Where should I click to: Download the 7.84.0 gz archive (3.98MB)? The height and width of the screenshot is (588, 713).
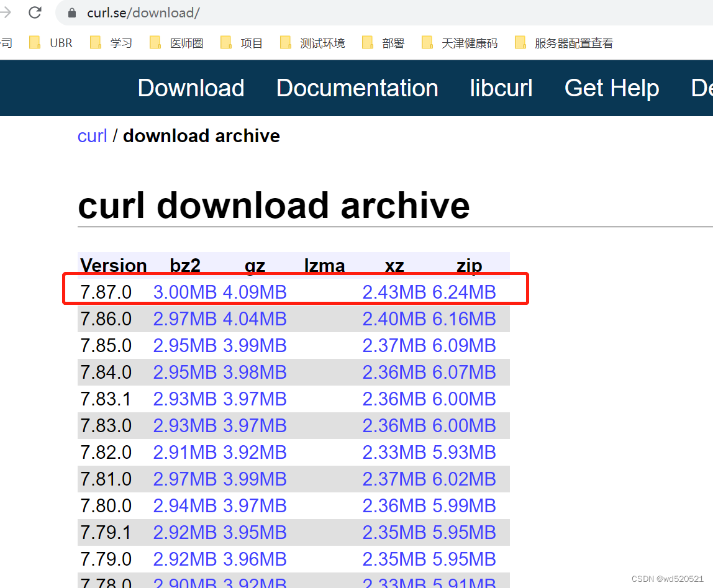255,373
